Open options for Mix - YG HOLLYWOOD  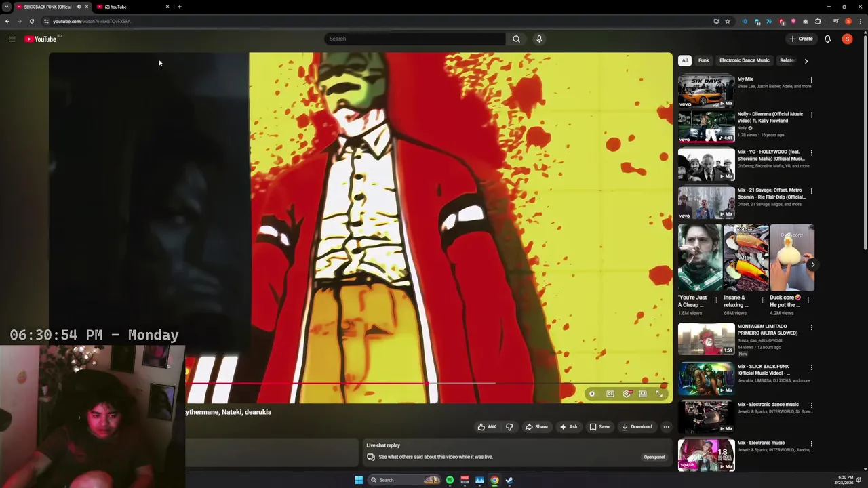[811, 153]
